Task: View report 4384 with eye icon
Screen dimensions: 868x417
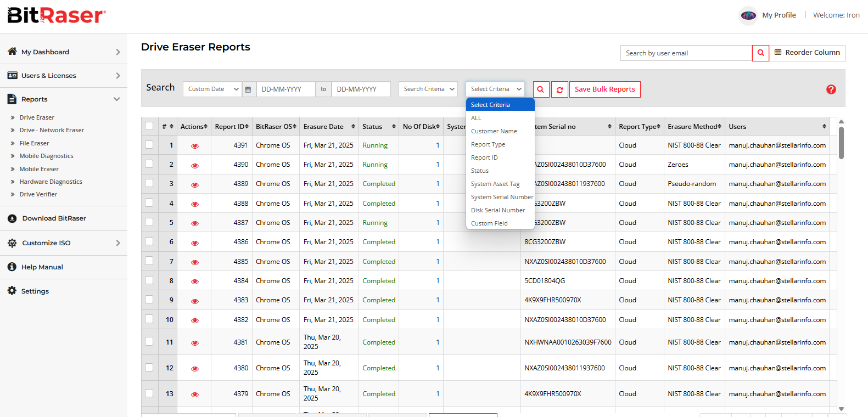Action: pyautogui.click(x=195, y=281)
